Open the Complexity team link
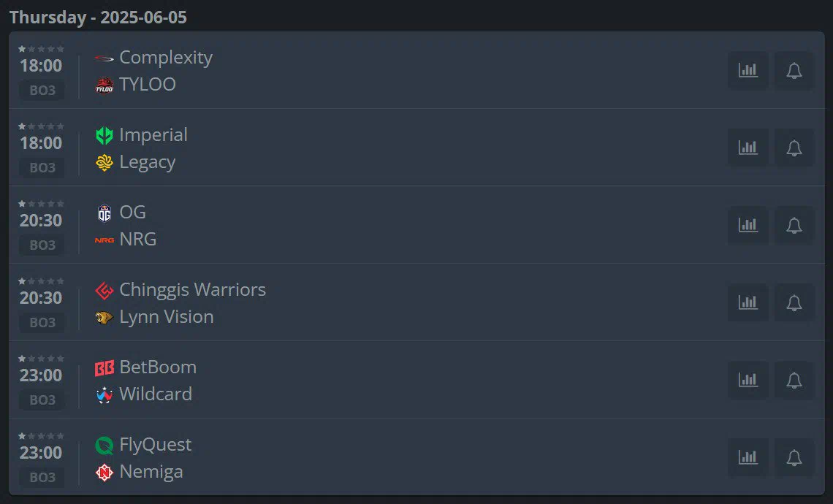Screen dimensions: 833x504 (166, 58)
